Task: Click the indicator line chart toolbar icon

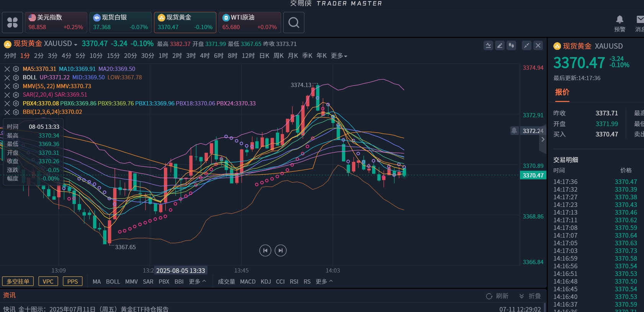Action: 488,46
